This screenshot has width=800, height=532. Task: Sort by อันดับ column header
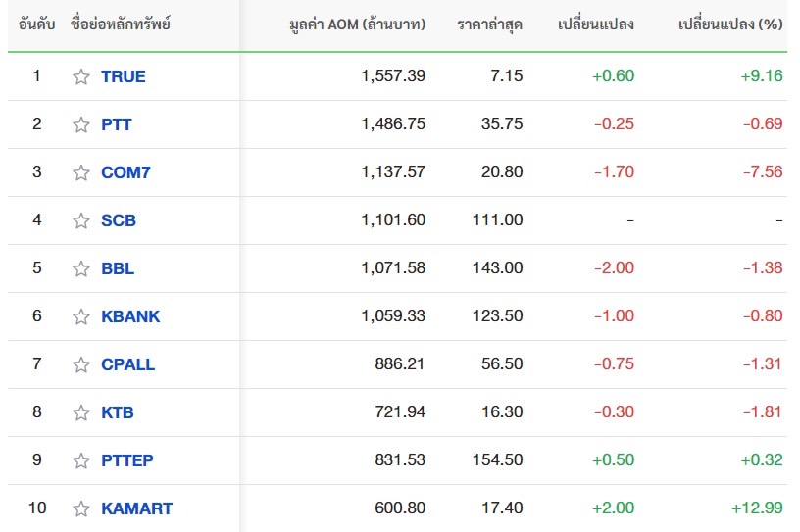coord(36,24)
